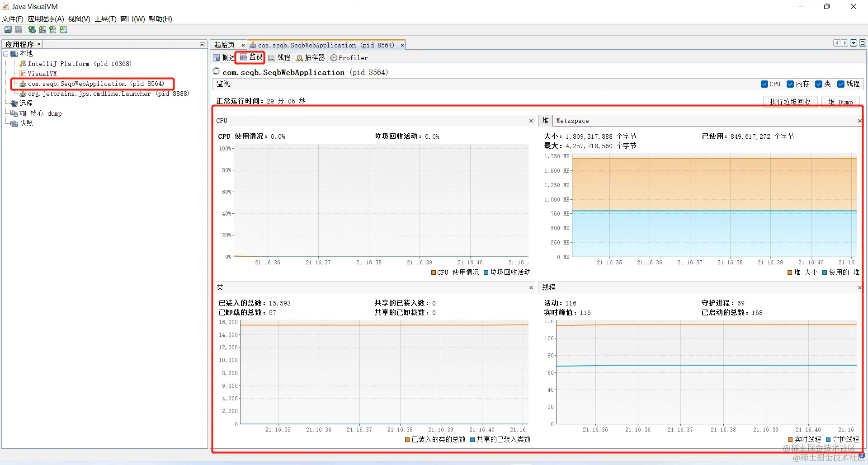Screen dimensions: 868x465
Task: Uncheck the 内存 checkbox
Action: [790, 84]
